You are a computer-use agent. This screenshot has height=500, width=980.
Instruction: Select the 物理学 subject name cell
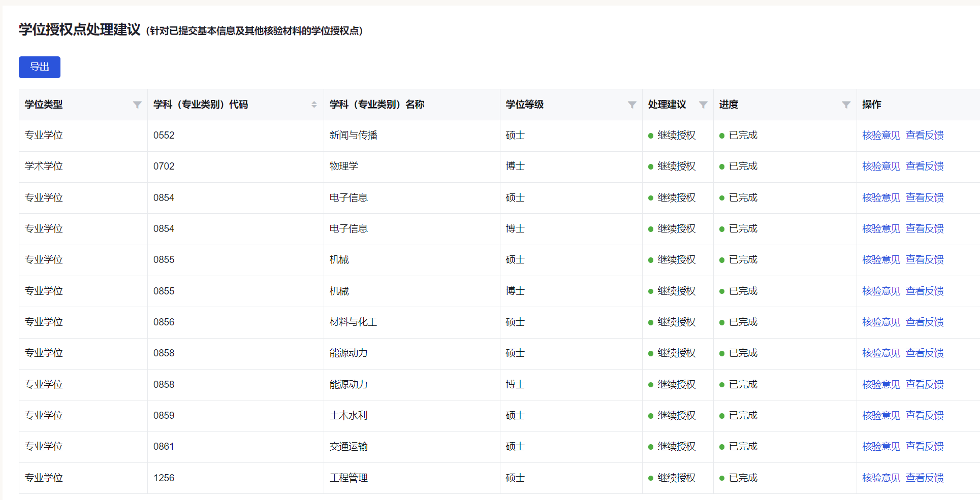click(x=344, y=166)
